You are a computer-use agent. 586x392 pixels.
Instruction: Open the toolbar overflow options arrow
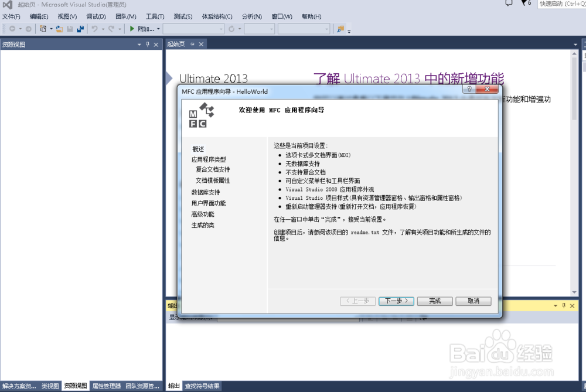tap(349, 32)
